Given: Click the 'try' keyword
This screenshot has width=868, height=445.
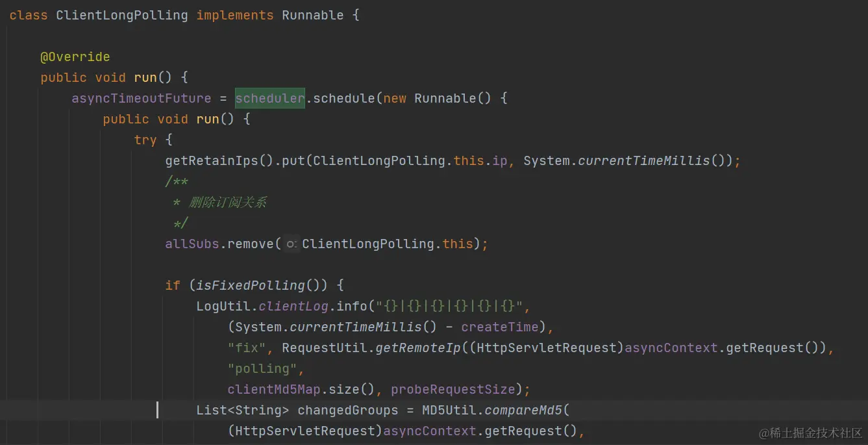Looking at the screenshot, I should 145,140.
